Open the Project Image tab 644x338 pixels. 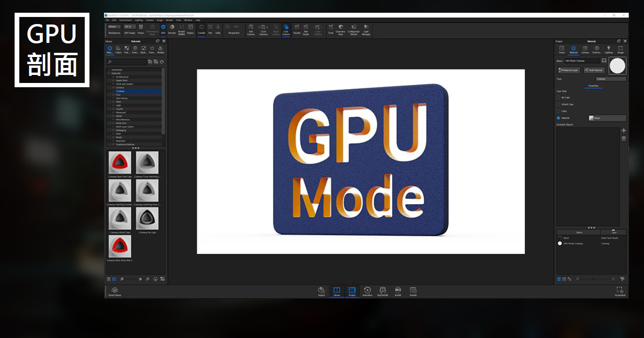click(620, 49)
